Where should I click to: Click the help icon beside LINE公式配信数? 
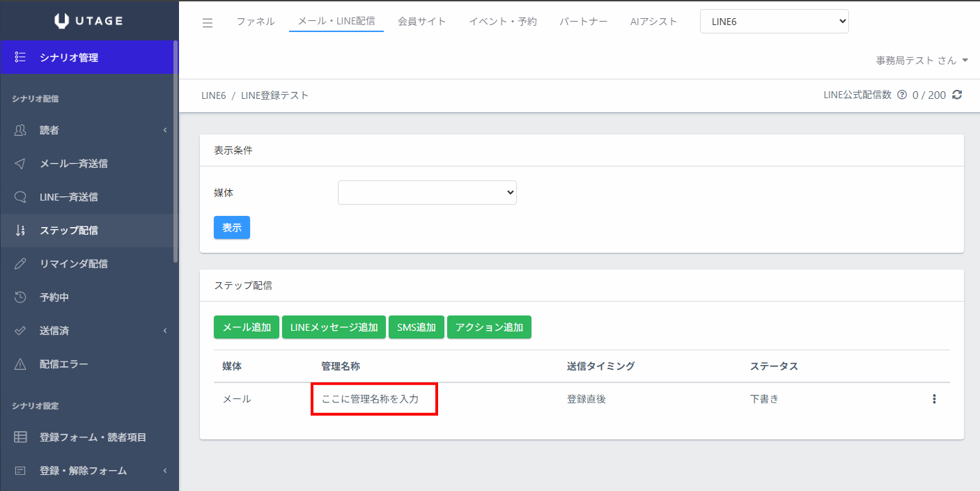click(x=902, y=95)
